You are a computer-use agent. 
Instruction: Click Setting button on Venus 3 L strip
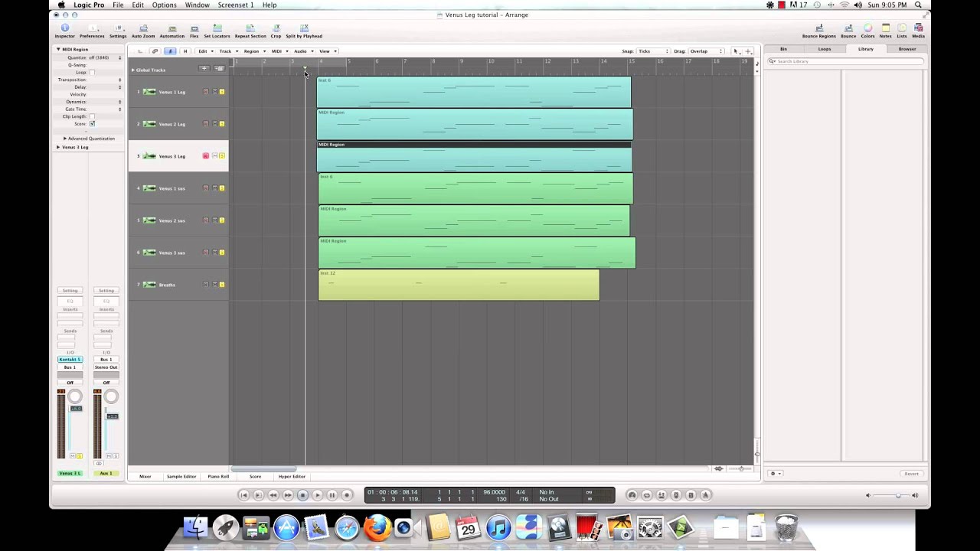click(x=70, y=291)
